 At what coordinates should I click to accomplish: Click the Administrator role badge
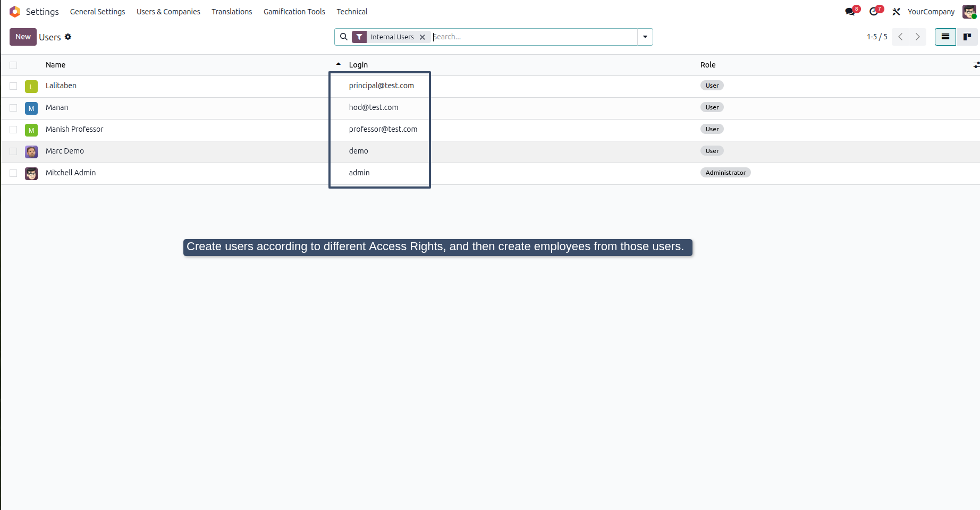tap(725, 173)
